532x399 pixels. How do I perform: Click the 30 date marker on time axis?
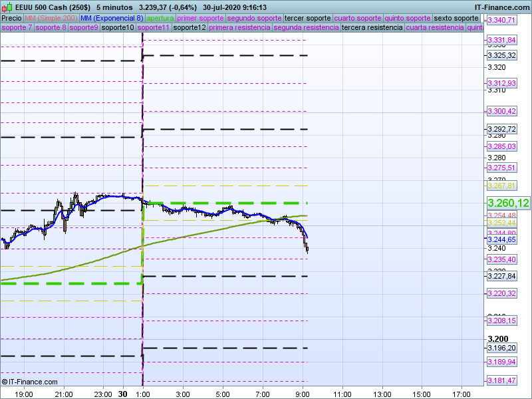click(x=122, y=394)
